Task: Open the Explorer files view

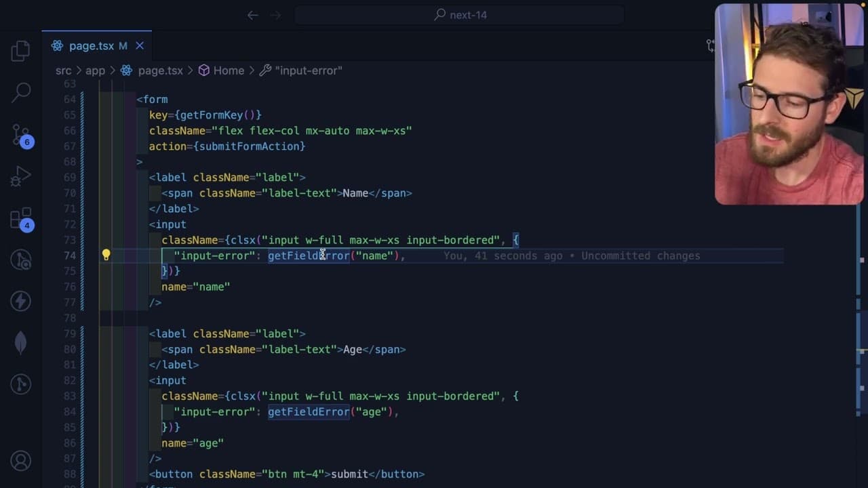Action: coord(21,51)
